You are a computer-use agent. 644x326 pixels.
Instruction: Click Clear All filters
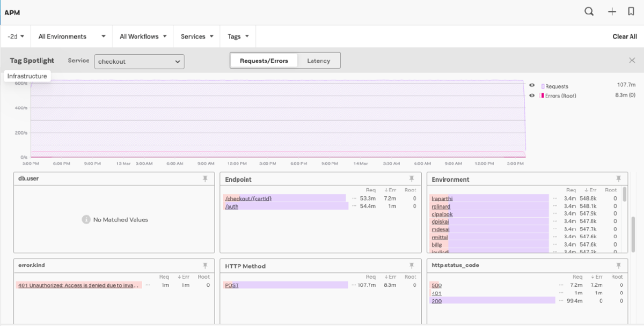[625, 36]
